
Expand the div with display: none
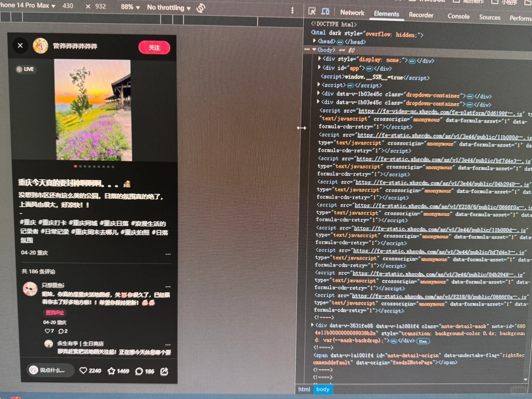(x=320, y=58)
